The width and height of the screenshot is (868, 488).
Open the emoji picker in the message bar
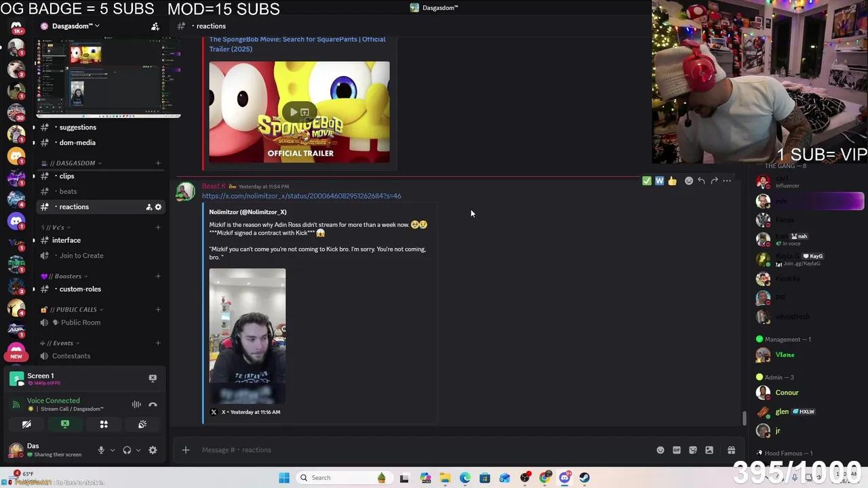[660, 450]
